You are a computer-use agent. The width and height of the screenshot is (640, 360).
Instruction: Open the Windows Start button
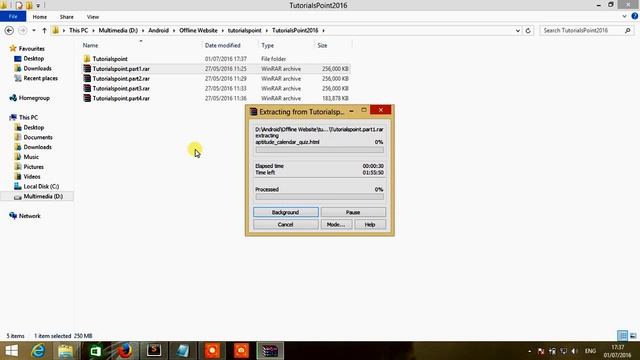tap(11, 351)
